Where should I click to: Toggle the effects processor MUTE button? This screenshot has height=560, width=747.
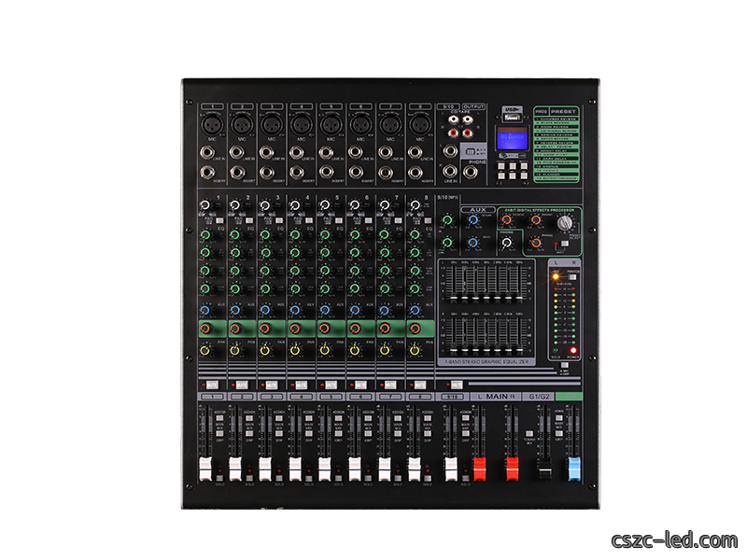pos(565,244)
